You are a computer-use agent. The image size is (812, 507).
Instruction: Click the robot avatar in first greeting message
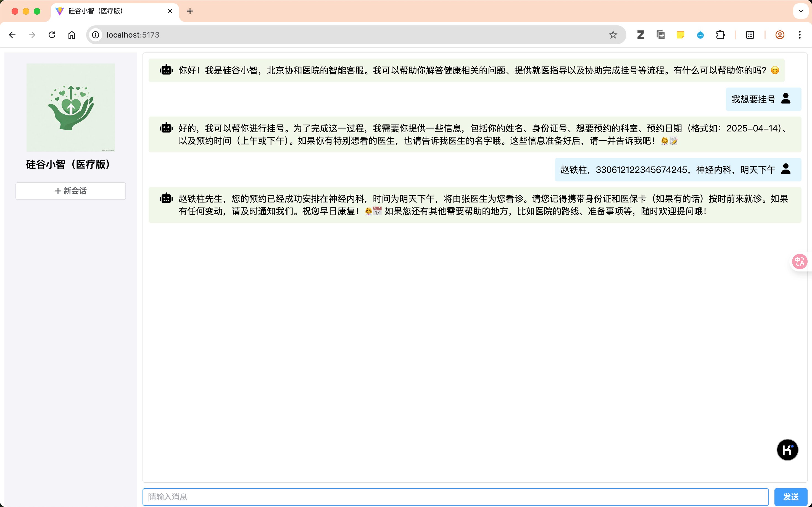166,70
